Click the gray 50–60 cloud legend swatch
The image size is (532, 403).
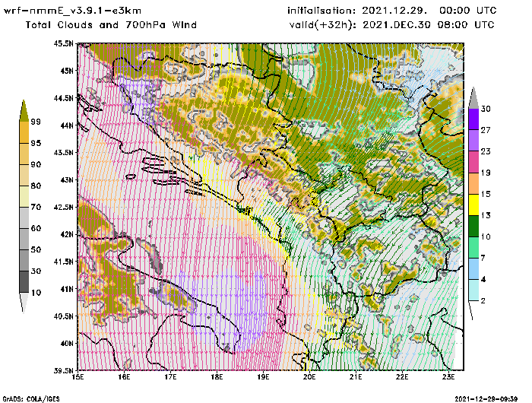point(24,240)
